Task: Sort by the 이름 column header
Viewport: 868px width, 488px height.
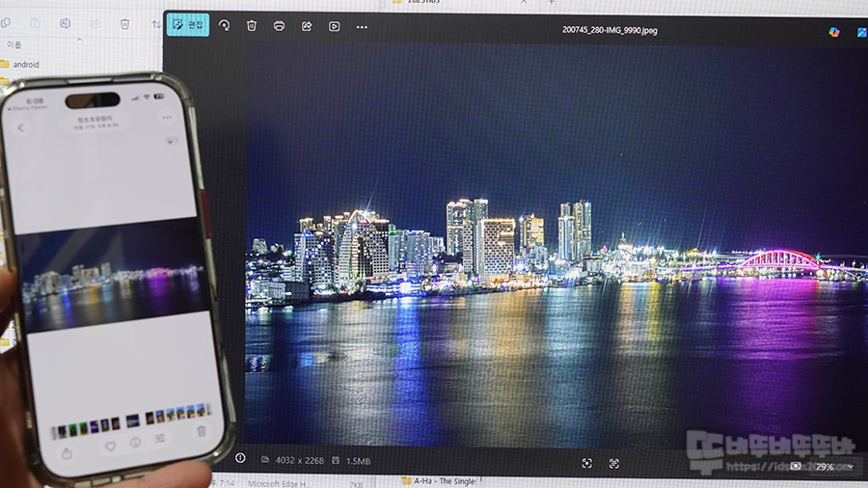Action: [x=14, y=44]
